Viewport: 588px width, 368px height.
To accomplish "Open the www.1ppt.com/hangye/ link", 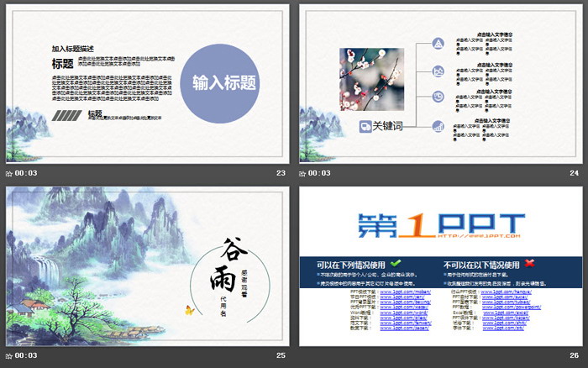I will click(x=507, y=292).
